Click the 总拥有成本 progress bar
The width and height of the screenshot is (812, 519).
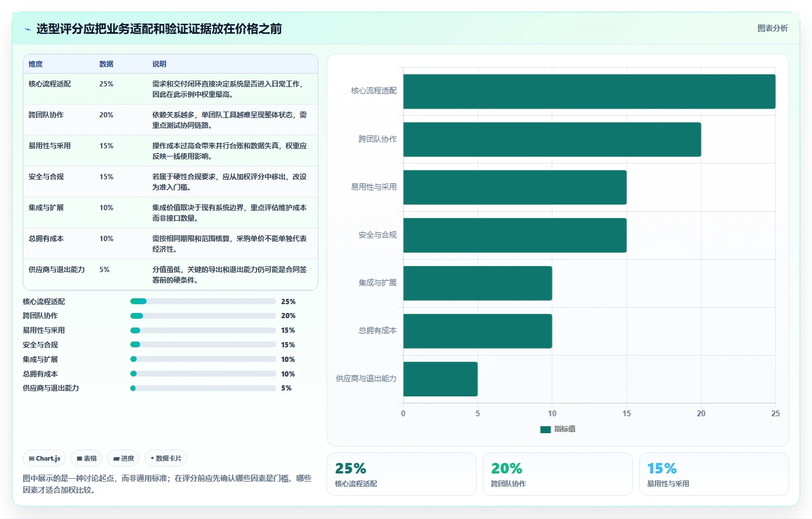[x=203, y=374]
